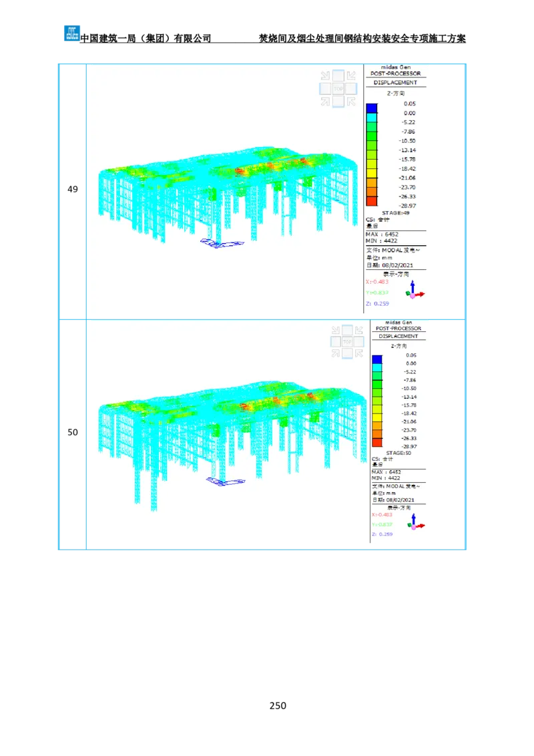Pick dark blue 0.05 swatch in Stage 49 legend

(372, 108)
